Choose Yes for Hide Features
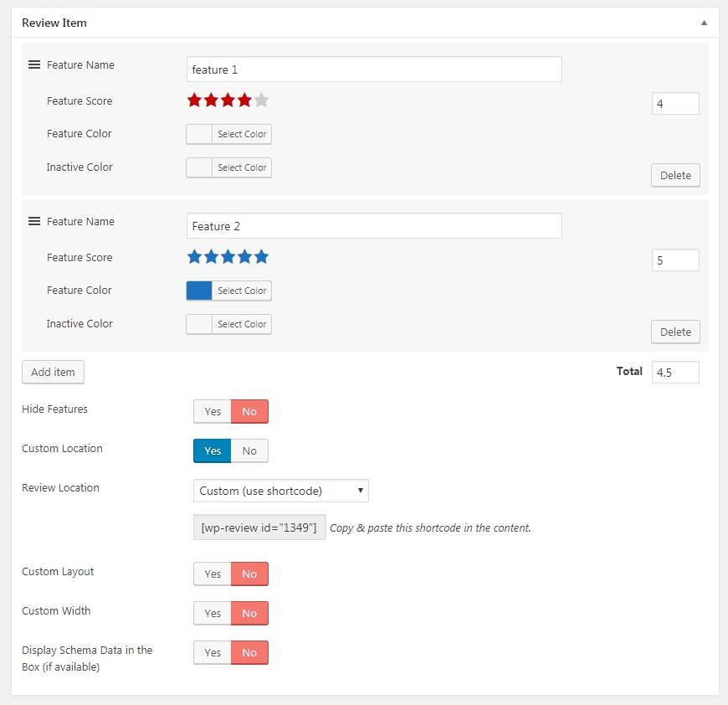The height and width of the screenshot is (705, 728). pos(213,411)
